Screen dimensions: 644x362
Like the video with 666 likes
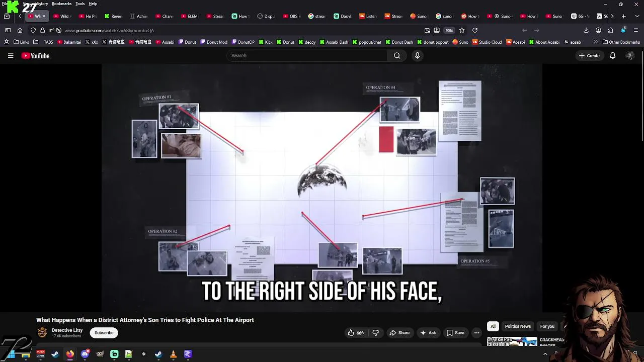click(x=356, y=333)
